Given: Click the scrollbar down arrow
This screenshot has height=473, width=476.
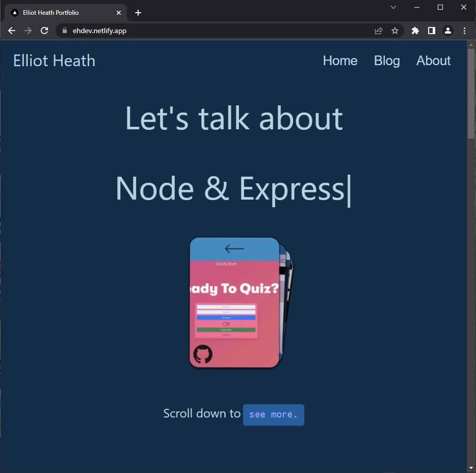Looking at the screenshot, I should click(471, 468).
